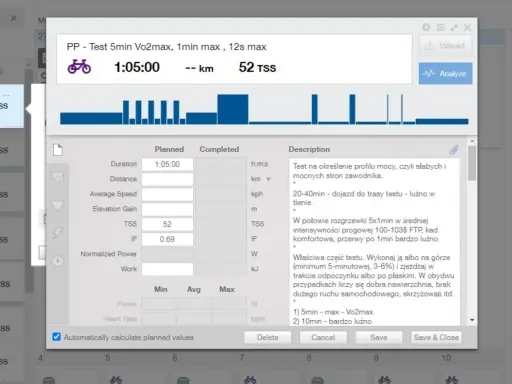Click bike workout icon under day 9
The height and width of the screenshot is (384, 512).
[384, 380]
